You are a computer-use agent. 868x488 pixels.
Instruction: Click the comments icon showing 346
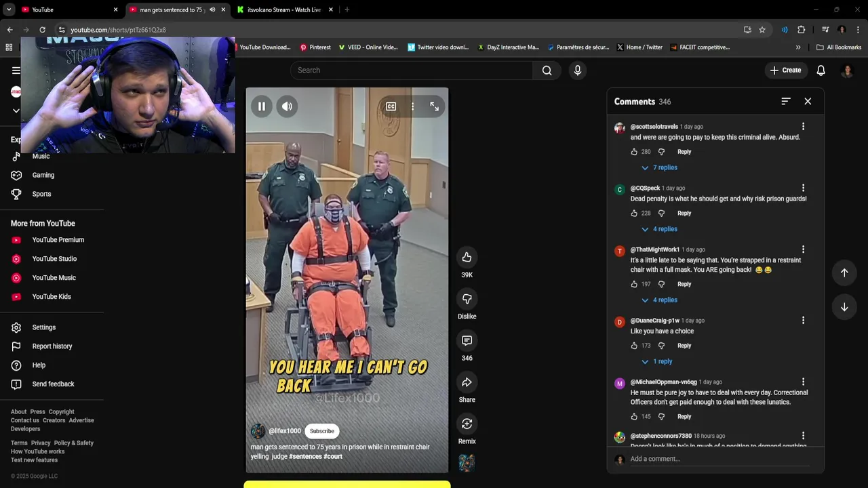point(467,340)
